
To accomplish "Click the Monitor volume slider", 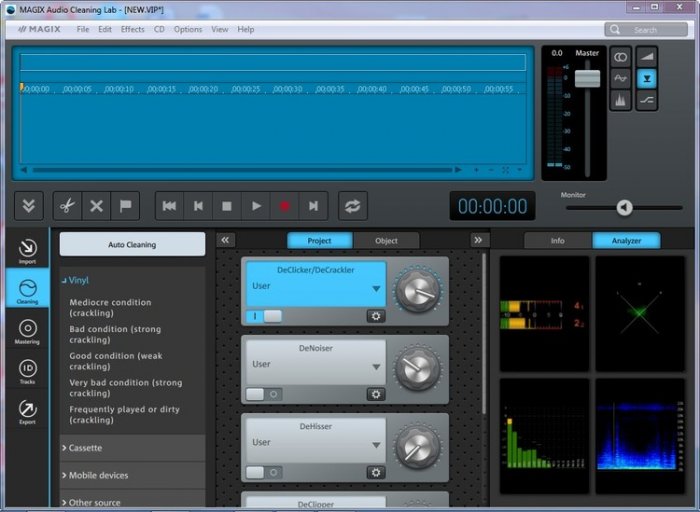I will pyautogui.click(x=624, y=207).
